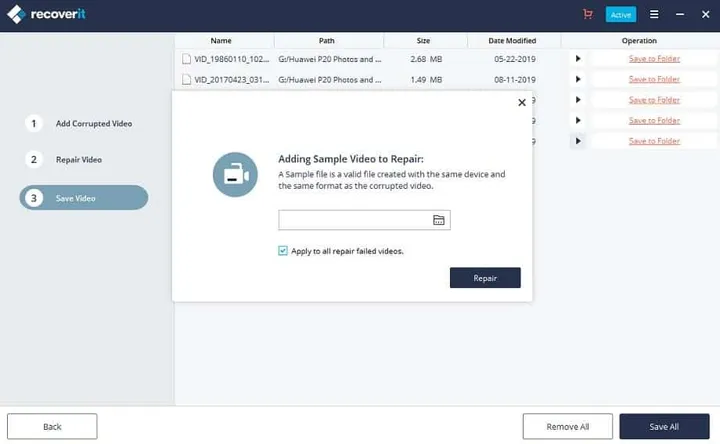Click the sample video path input field
The width and height of the screenshot is (720, 444).
(353, 220)
